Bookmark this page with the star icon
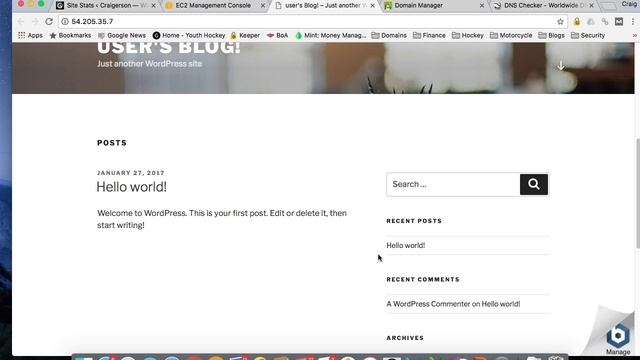Image resolution: width=640 pixels, height=360 pixels. [x=560, y=22]
